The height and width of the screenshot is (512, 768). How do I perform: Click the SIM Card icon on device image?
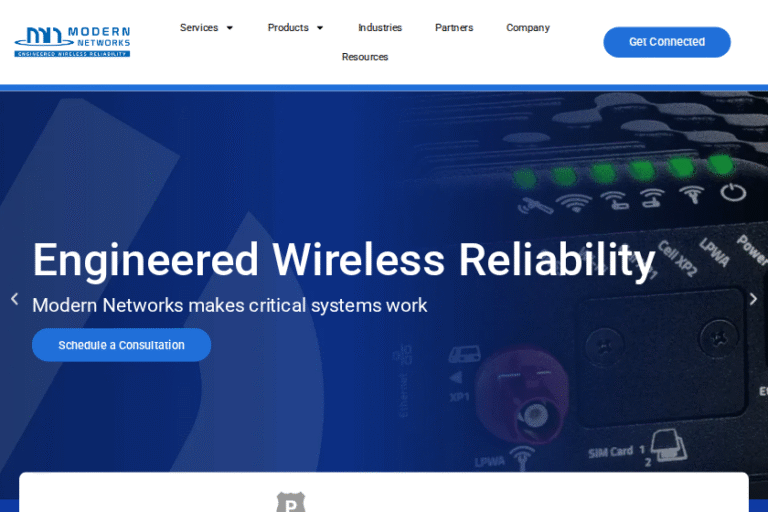pos(668,445)
